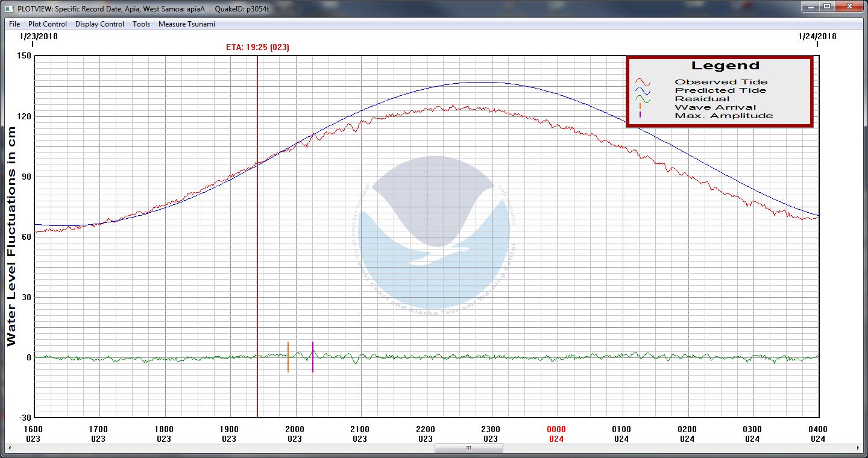Open the Display Control menu
This screenshot has width=868, height=458.
coord(99,24)
